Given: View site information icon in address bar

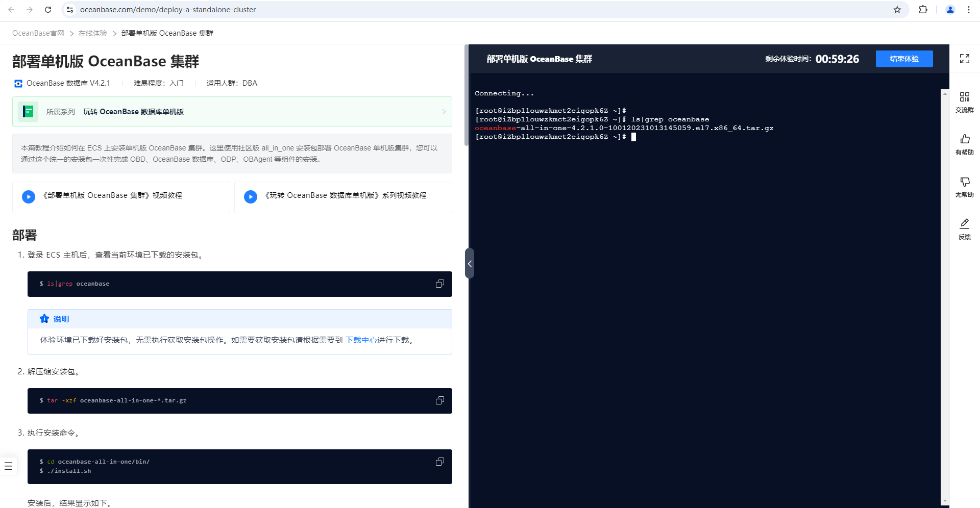Looking at the screenshot, I should (70, 10).
